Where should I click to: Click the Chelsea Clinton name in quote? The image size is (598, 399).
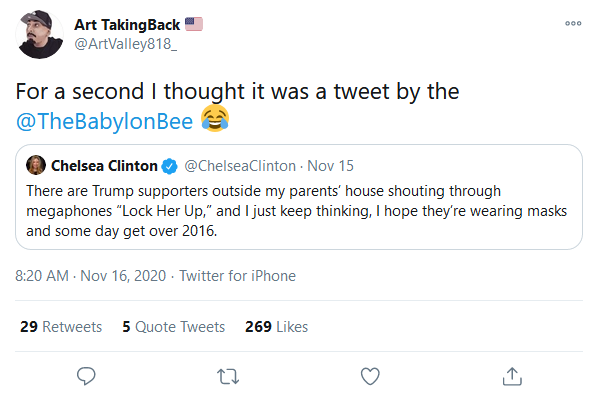(x=104, y=166)
